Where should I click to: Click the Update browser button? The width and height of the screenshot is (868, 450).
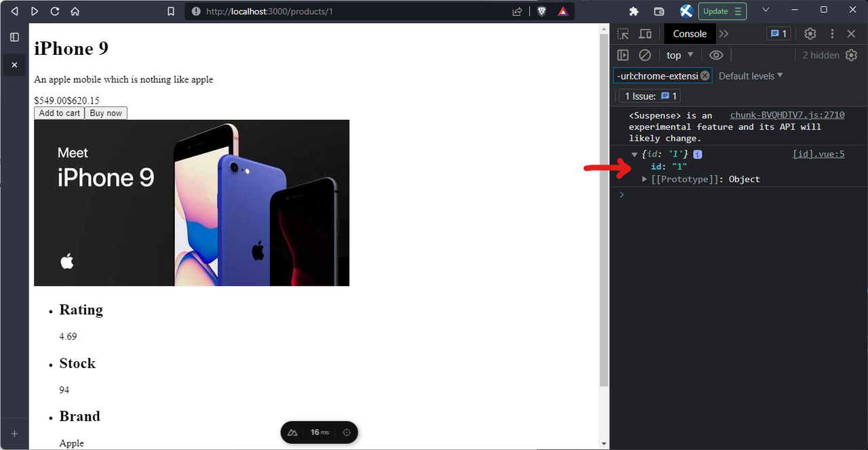722,11
